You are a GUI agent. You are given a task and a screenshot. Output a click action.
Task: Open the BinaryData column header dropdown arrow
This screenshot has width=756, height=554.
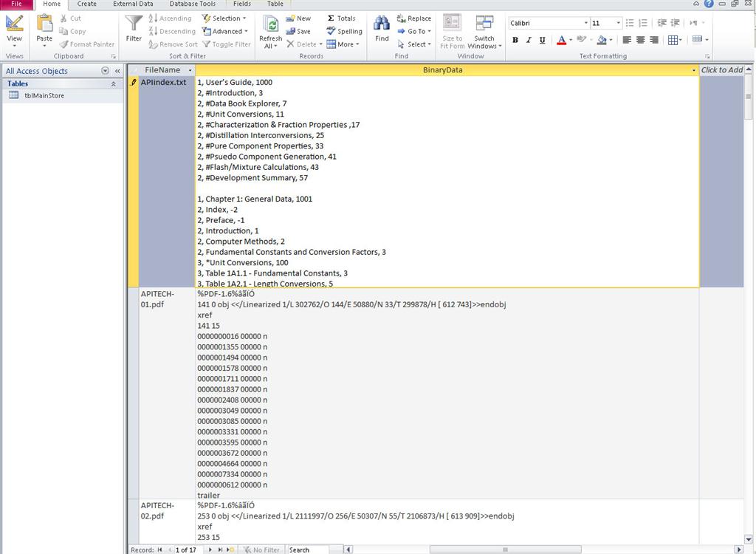pos(694,70)
